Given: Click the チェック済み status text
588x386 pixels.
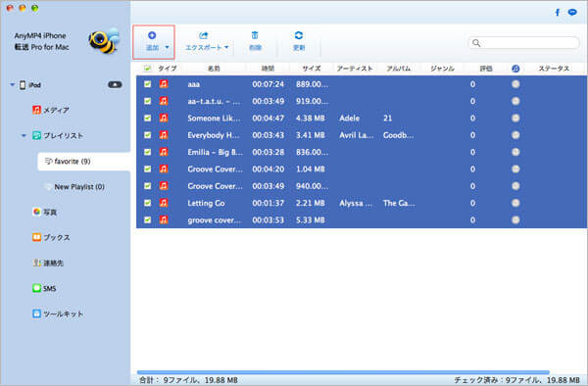Looking at the screenshot, I should pos(516,380).
